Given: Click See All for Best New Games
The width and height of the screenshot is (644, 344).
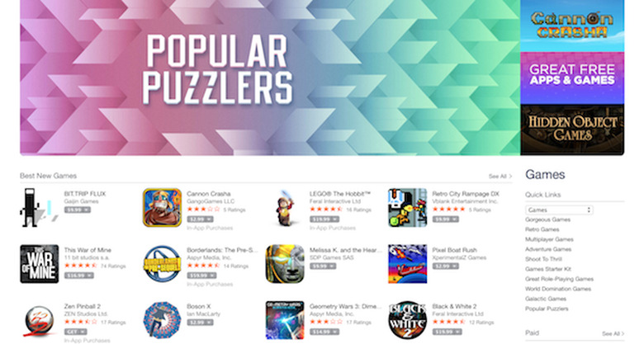Looking at the screenshot, I should click(500, 176).
